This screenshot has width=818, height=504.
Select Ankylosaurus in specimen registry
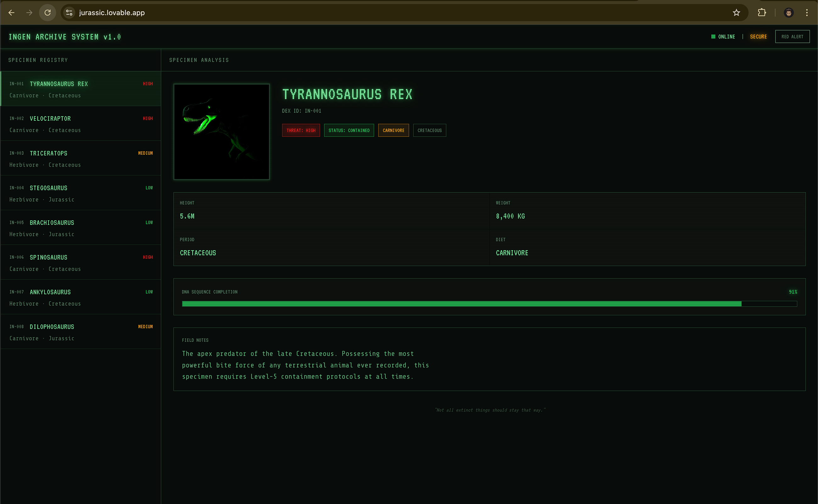tap(81, 297)
